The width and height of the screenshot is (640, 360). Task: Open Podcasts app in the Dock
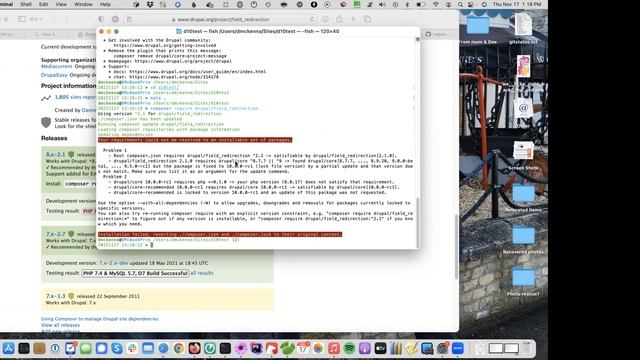click(365, 348)
